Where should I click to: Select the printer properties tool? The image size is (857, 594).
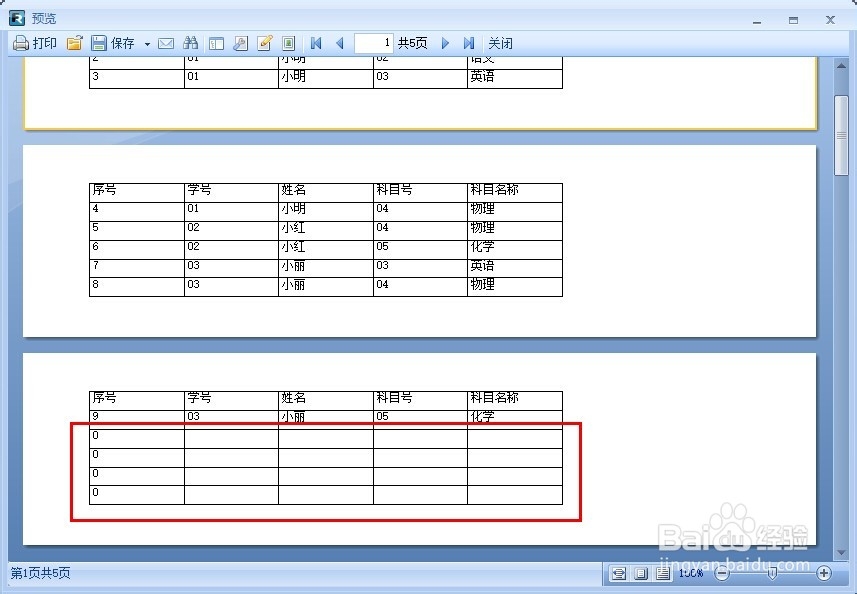click(x=240, y=43)
